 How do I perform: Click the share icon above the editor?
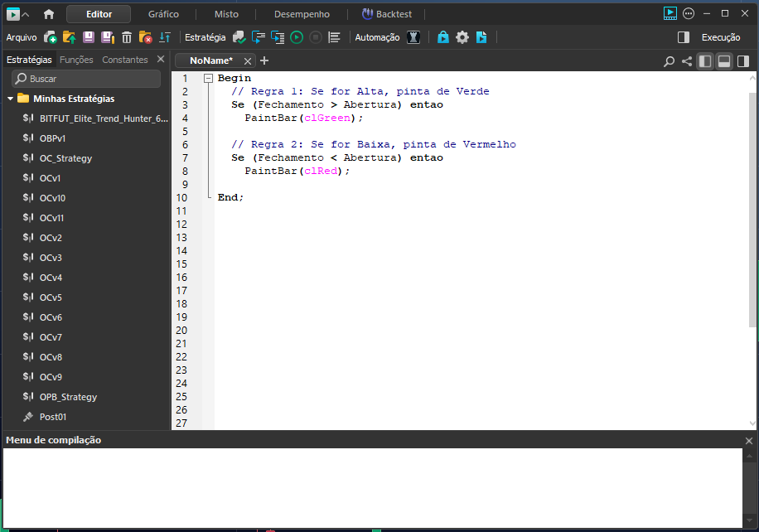click(687, 61)
